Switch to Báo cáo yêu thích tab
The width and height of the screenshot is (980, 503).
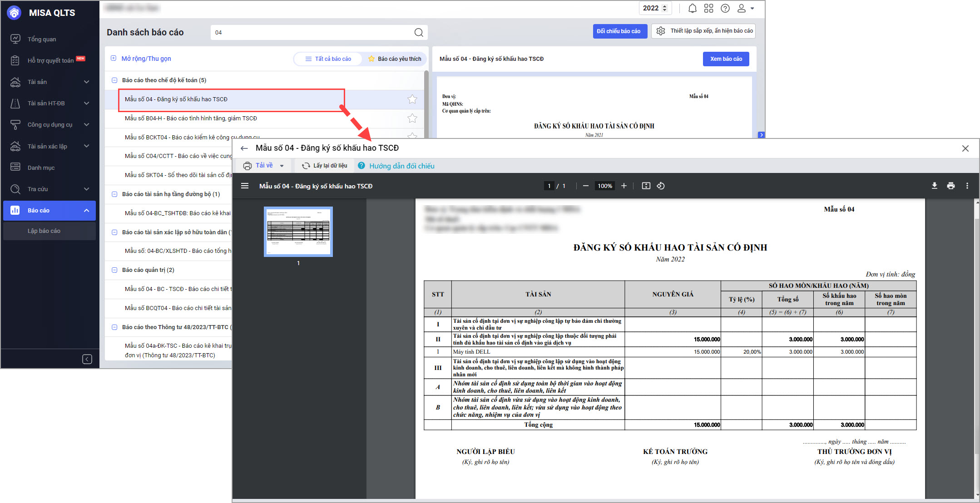tap(395, 59)
